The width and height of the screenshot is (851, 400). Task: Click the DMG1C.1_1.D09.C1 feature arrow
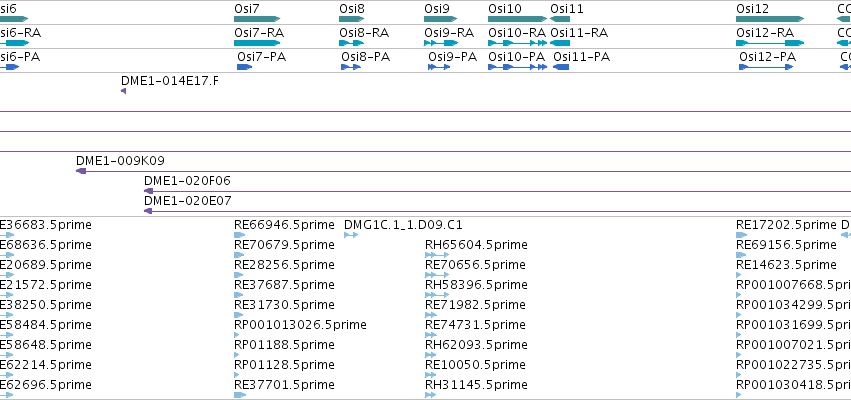pyautogui.click(x=351, y=235)
